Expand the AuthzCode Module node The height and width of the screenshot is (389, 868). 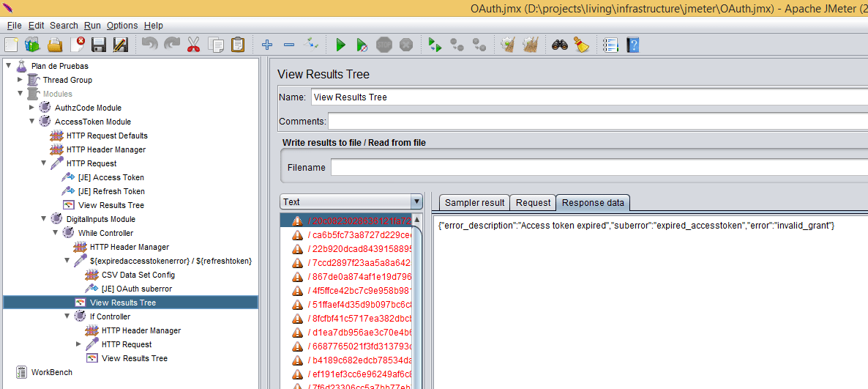pos(32,108)
